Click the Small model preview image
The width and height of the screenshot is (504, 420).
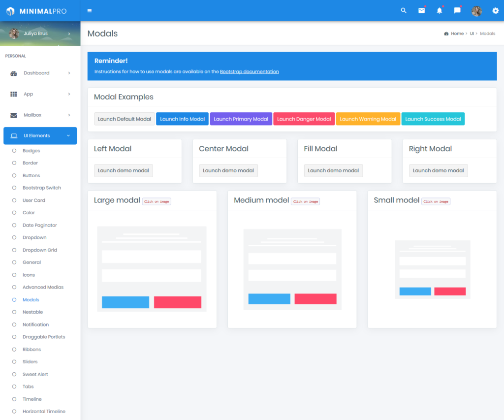(x=433, y=269)
